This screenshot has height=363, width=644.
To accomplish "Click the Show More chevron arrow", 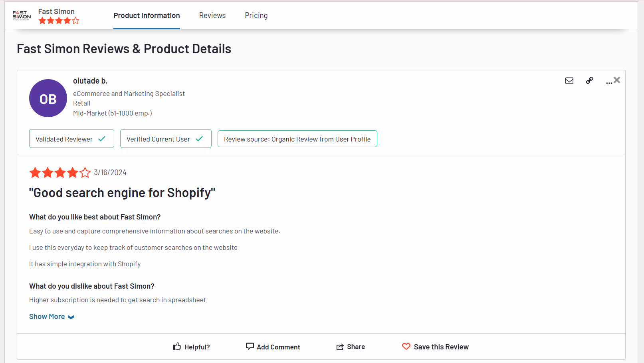I will coord(71,317).
